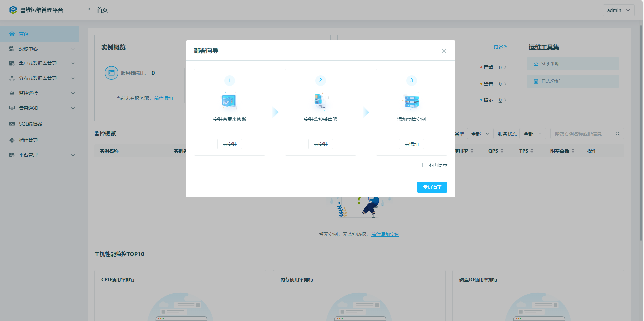Click the 日志分析 tool icon

tap(536, 81)
